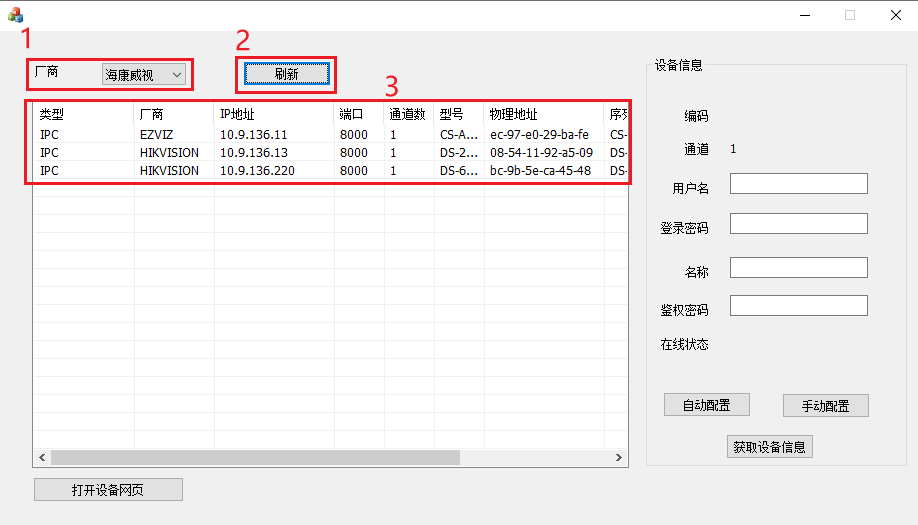Select the device row with IP 10.9.136.11

tap(331, 135)
